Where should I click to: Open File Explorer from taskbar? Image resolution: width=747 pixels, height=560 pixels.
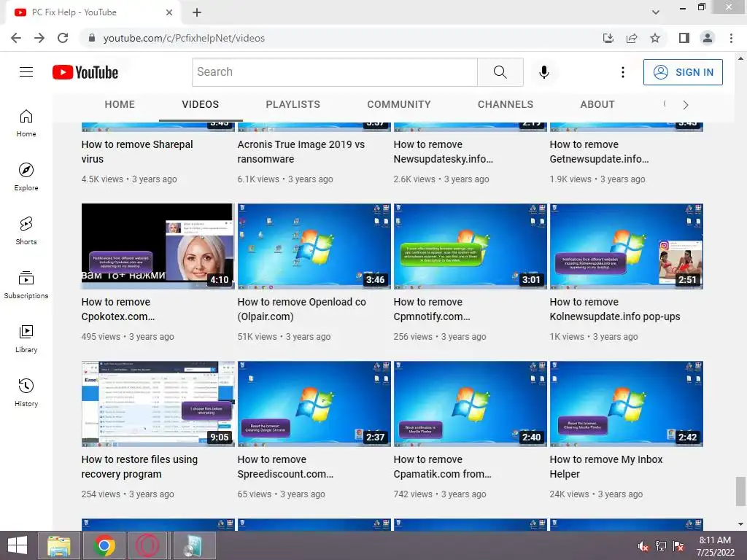click(59, 545)
